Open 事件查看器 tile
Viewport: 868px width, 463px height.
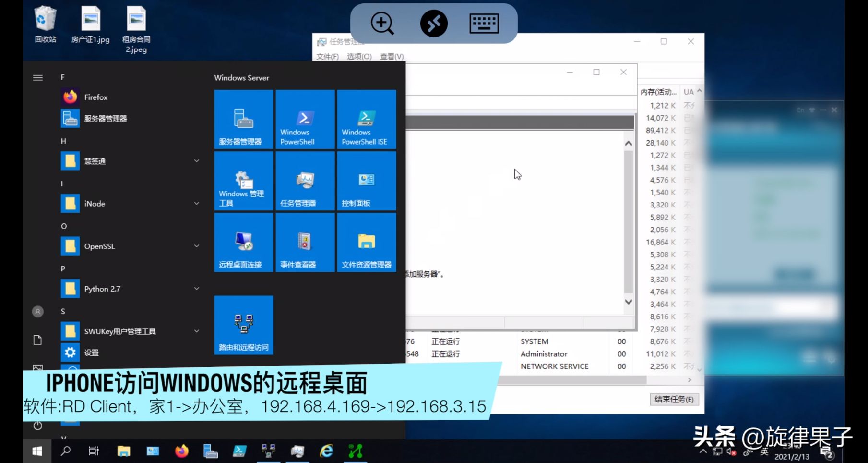pos(305,242)
